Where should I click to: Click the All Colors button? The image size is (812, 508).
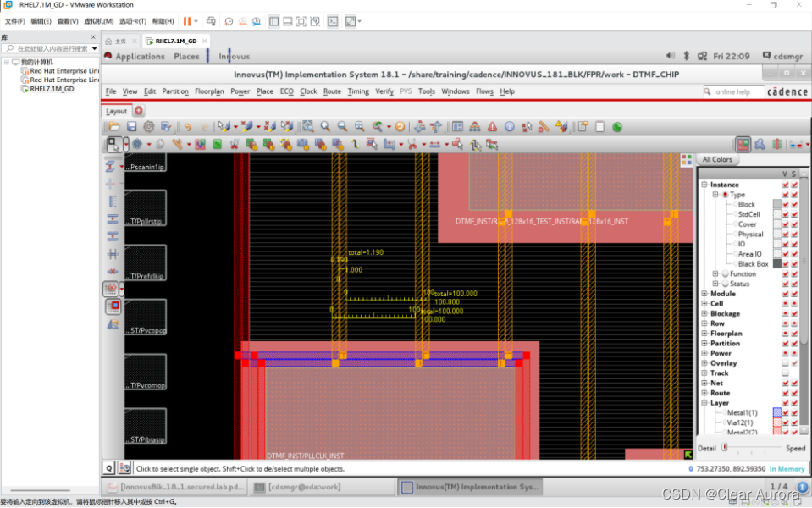717,159
